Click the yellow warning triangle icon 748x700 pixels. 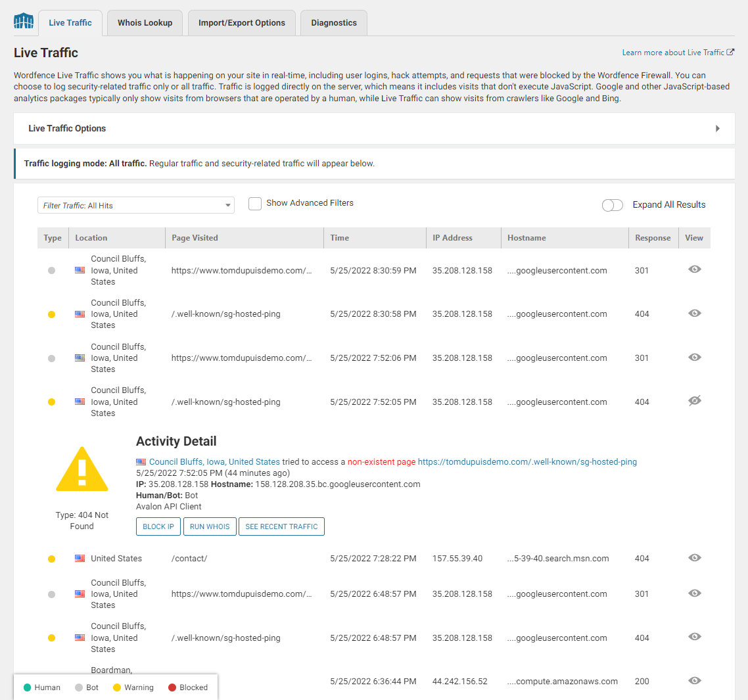[82, 469]
